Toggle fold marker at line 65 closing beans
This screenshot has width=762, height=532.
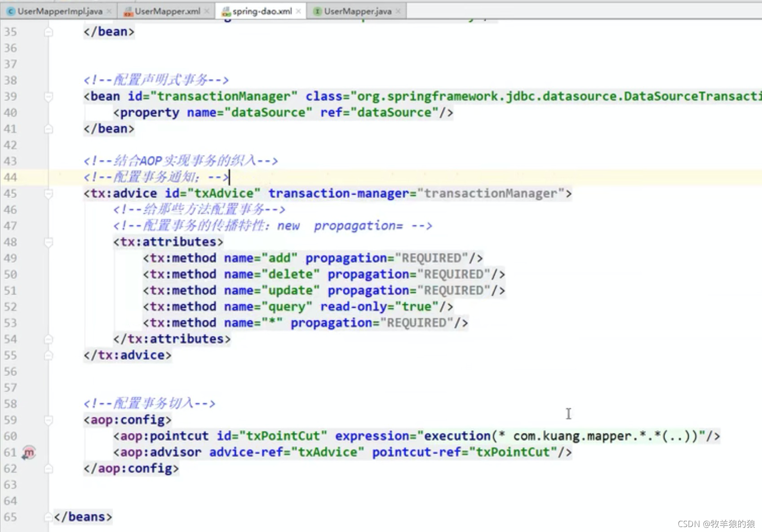(x=49, y=517)
